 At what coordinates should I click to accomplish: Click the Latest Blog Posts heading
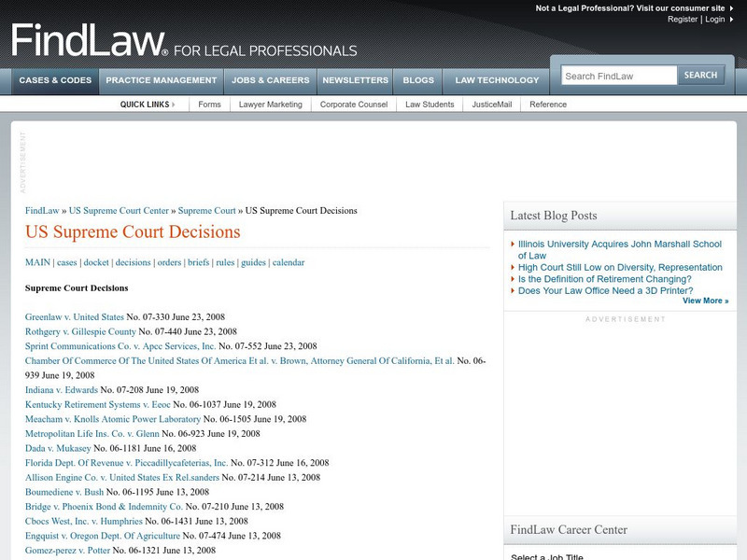(554, 216)
